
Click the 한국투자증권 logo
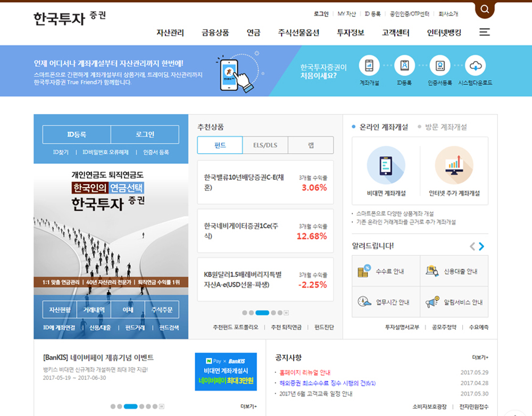tap(70, 18)
